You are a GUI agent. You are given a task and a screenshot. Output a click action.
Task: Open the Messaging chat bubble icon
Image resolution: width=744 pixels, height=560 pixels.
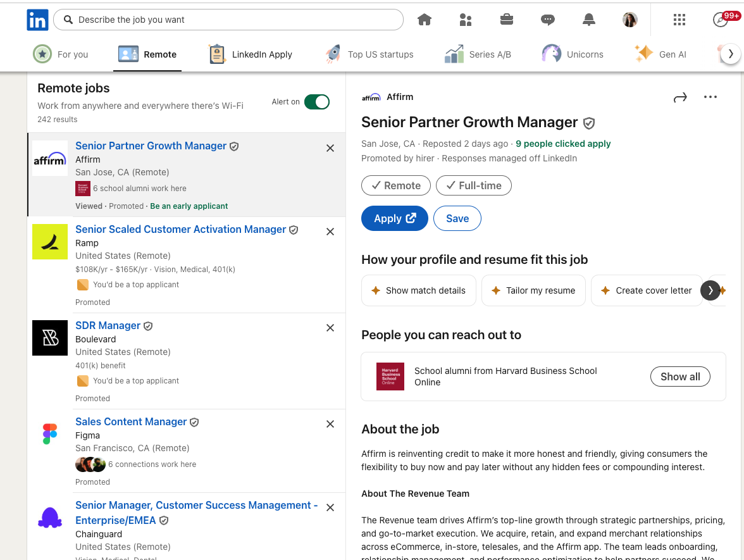(548, 20)
